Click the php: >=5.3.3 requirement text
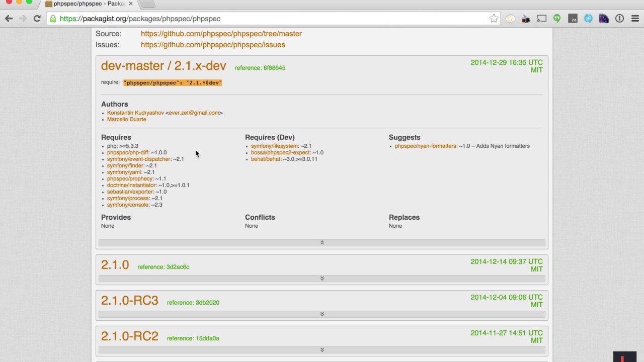Image resolution: width=644 pixels, height=362 pixels. 123,146
